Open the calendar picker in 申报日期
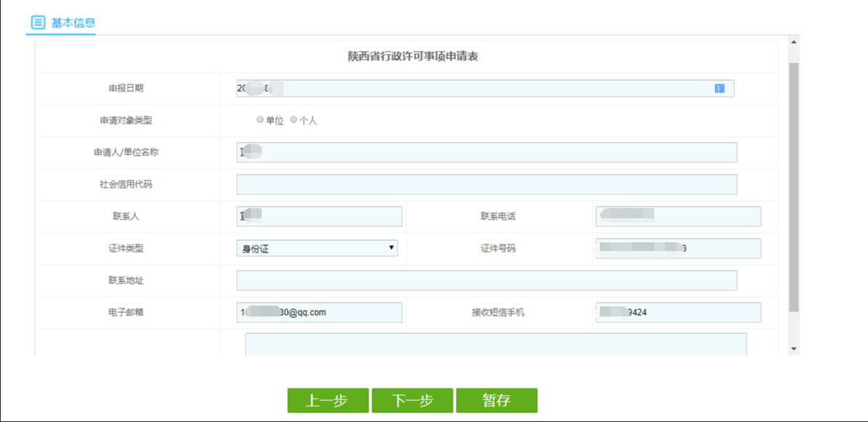 (x=719, y=88)
